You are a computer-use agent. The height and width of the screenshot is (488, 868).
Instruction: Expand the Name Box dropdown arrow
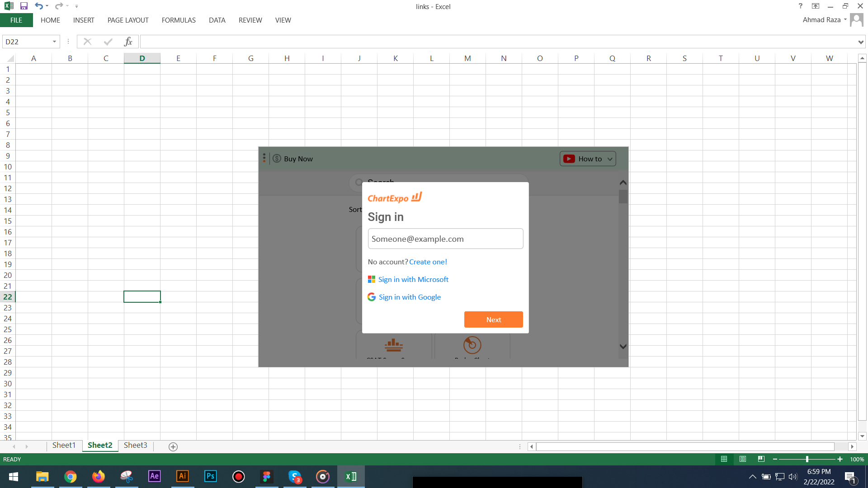tap(54, 42)
